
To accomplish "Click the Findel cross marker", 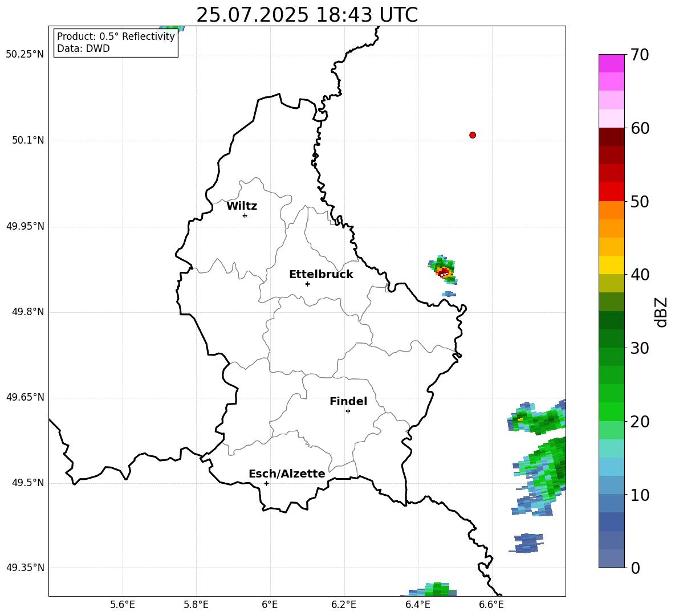I will (348, 411).
